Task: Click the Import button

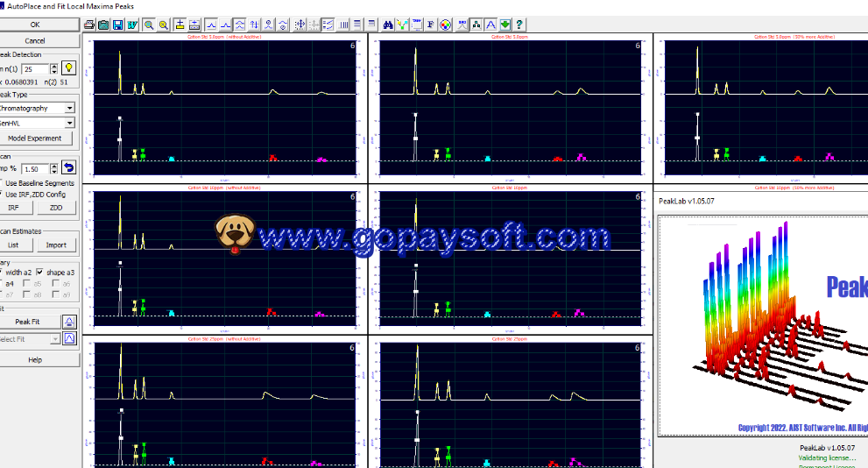Action: 56,245
